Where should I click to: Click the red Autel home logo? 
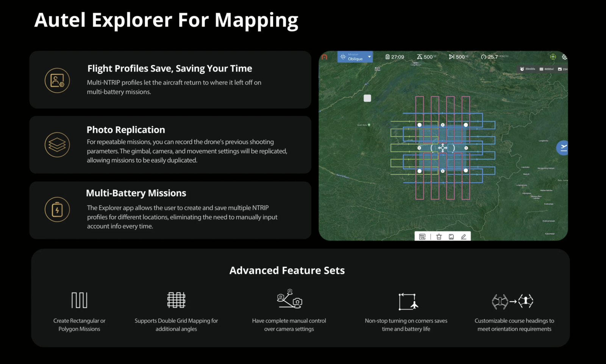324,57
